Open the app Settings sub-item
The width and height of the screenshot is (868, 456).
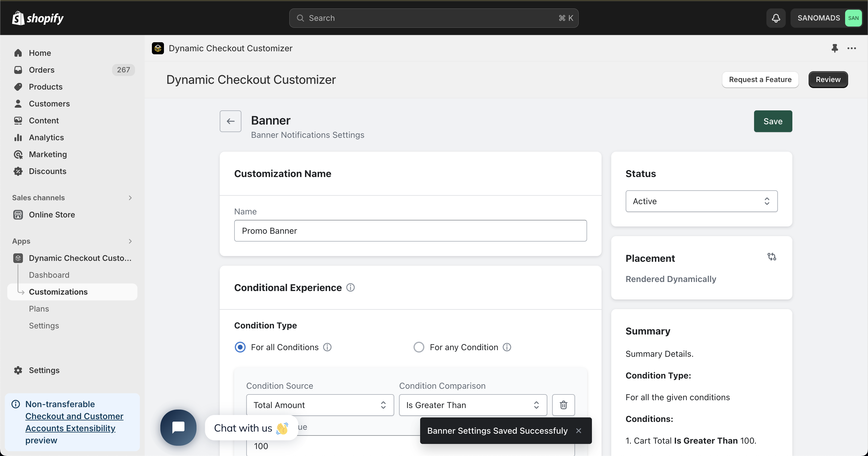click(x=44, y=325)
